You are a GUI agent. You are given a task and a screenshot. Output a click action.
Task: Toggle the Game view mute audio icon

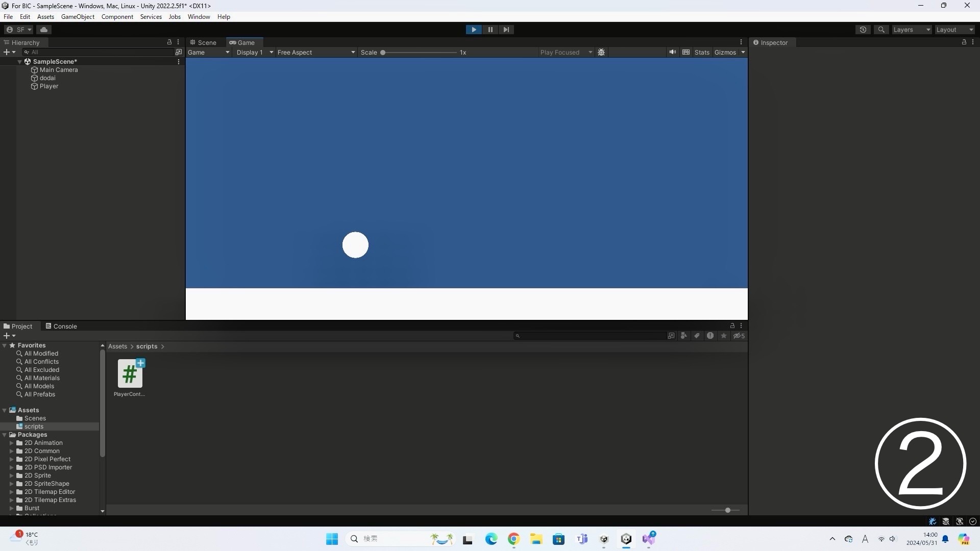(672, 52)
